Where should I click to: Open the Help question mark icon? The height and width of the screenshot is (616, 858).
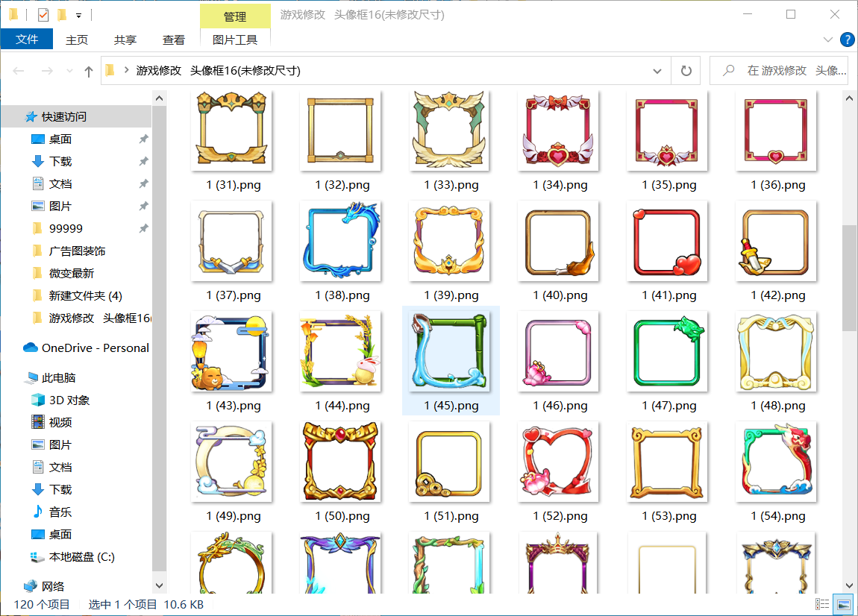[847, 40]
